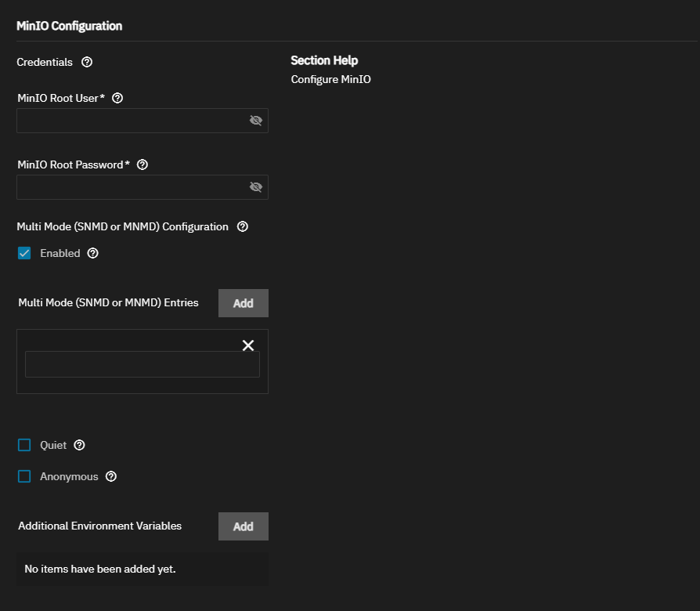Focus the MinIO Root Password field
The height and width of the screenshot is (611, 700).
(143, 187)
